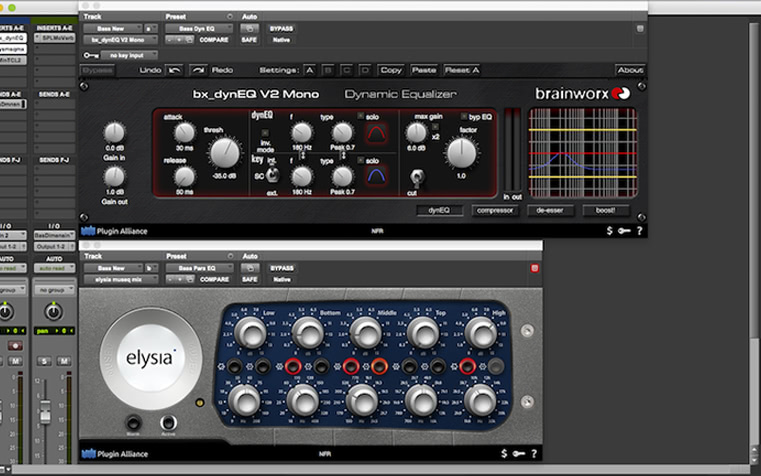Viewport: 761px width, 476px height.
Task: Open the Bass New track dropdown in elysia window
Action: 113,268
